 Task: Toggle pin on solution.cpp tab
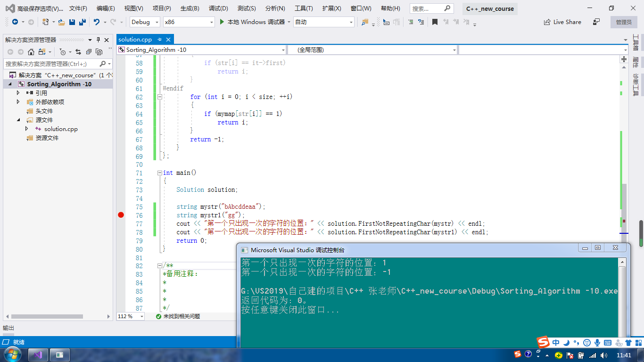(x=160, y=40)
